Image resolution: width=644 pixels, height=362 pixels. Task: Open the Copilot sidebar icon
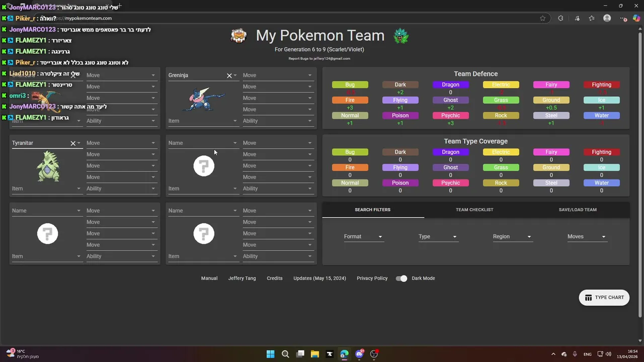(636, 18)
